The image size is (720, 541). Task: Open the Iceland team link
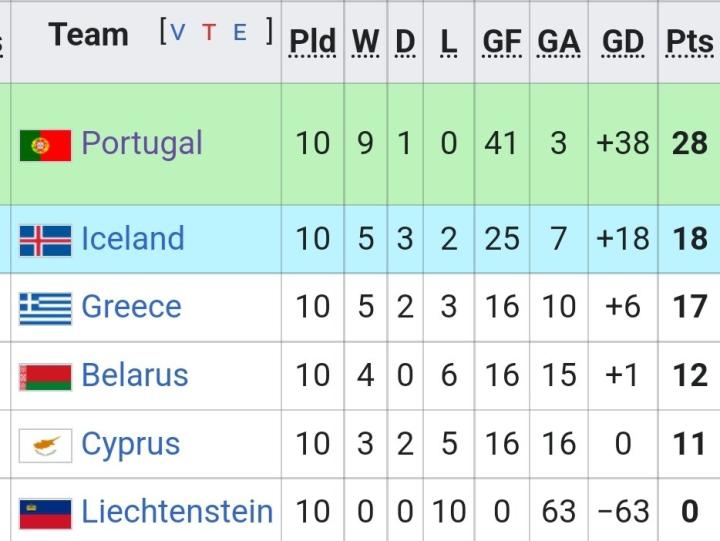click(x=133, y=239)
